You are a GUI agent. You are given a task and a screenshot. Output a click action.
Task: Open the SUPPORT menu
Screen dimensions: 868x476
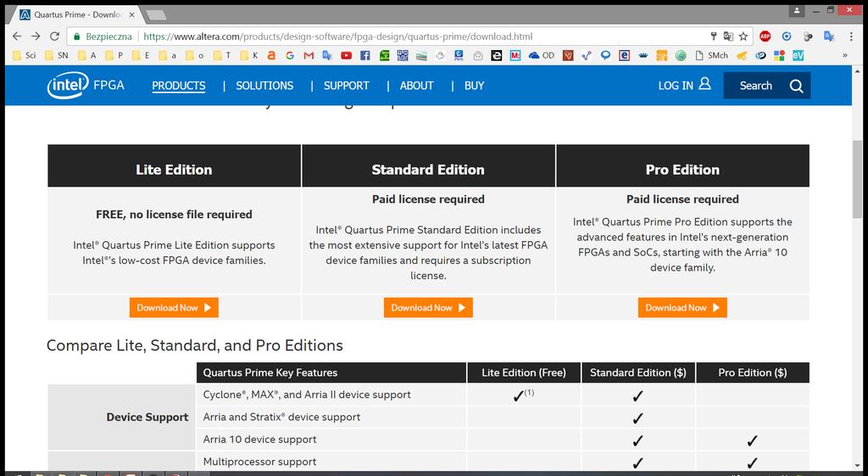(347, 86)
